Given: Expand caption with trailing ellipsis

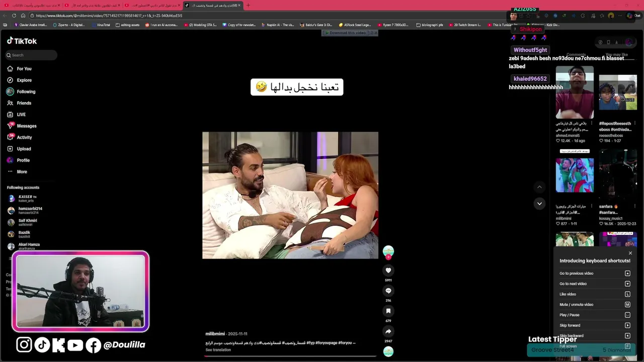Looking at the screenshot, I should point(354,343).
